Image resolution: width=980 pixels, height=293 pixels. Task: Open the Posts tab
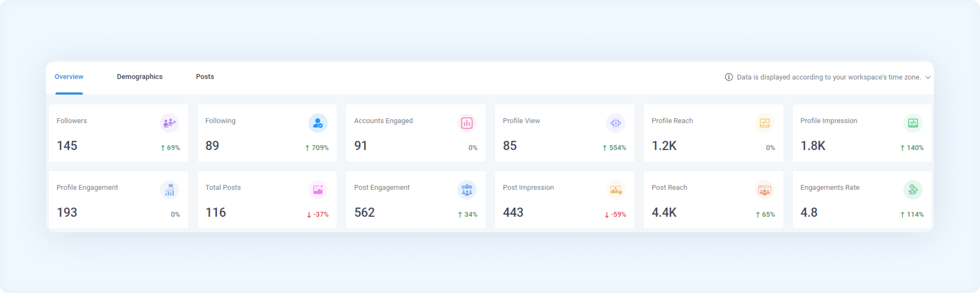pos(205,77)
